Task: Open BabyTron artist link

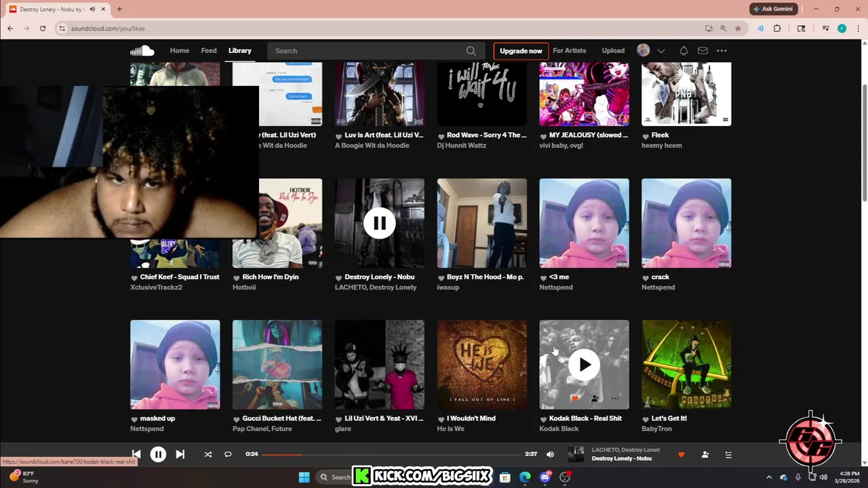Action: (x=657, y=428)
